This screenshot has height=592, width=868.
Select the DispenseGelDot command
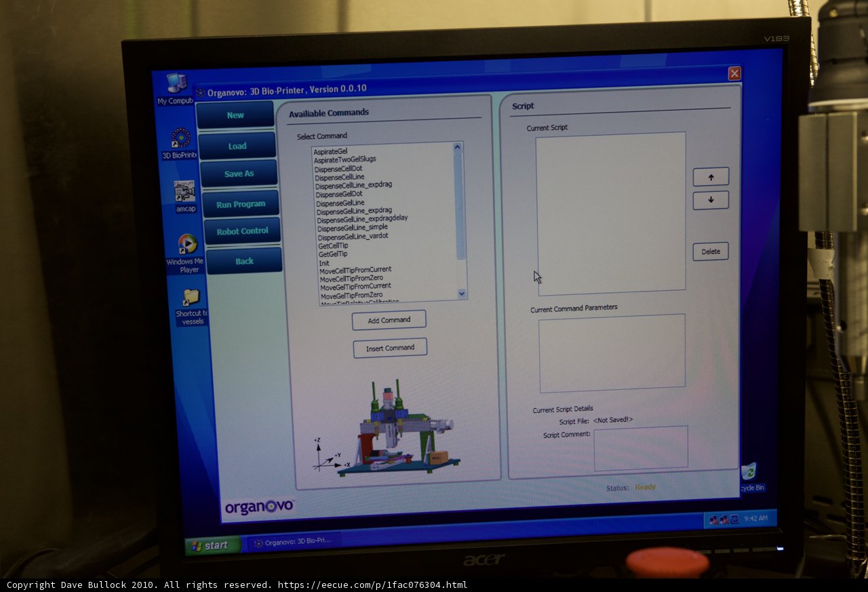coord(338,194)
